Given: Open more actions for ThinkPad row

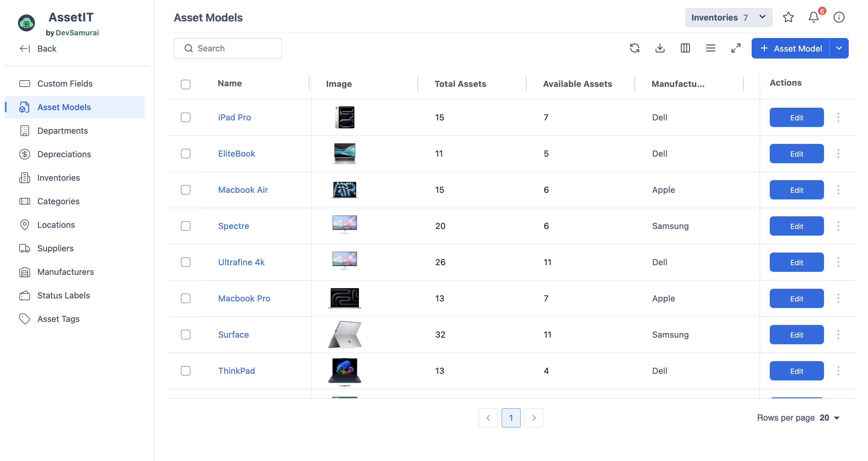Looking at the screenshot, I should coord(838,371).
